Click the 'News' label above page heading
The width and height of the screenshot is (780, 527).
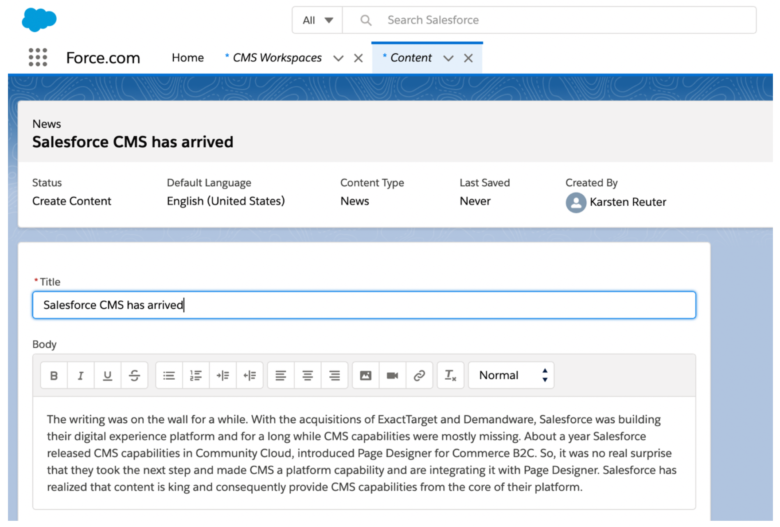coord(47,124)
